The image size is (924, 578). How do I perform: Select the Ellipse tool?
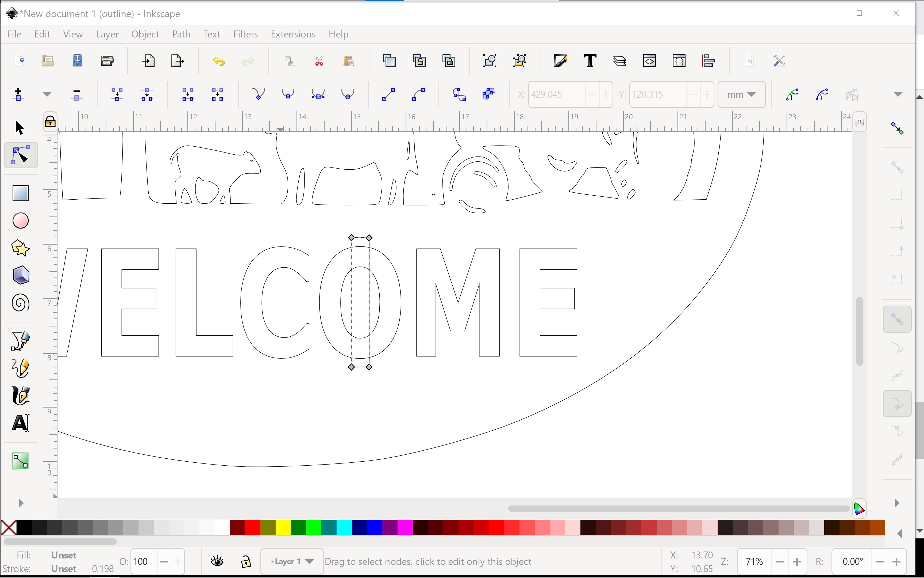pyautogui.click(x=21, y=220)
